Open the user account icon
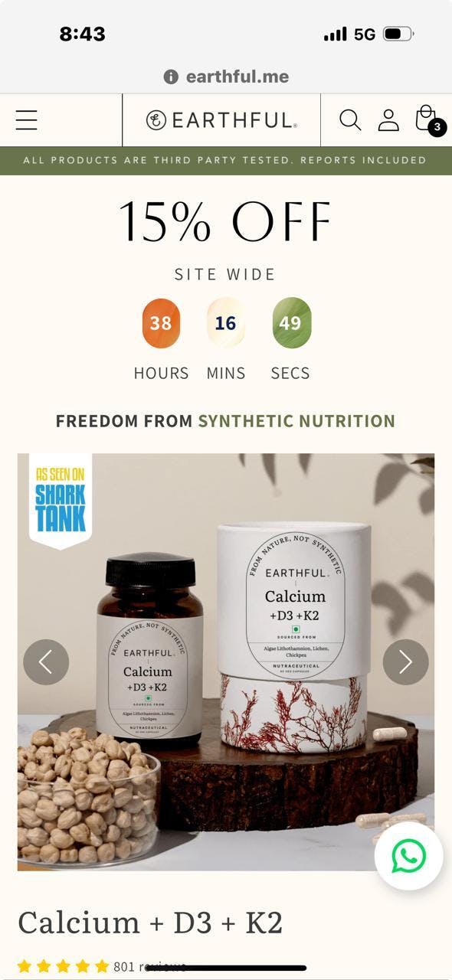Image resolution: width=452 pixels, height=980 pixels. click(388, 120)
